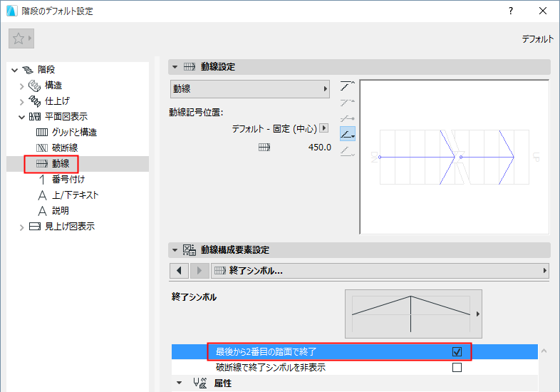This screenshot has width=560, height=392.
Task: Click the 最後から2番目の踏面で終了 row label
Action: pyautogui.click(x=266, y=351)
